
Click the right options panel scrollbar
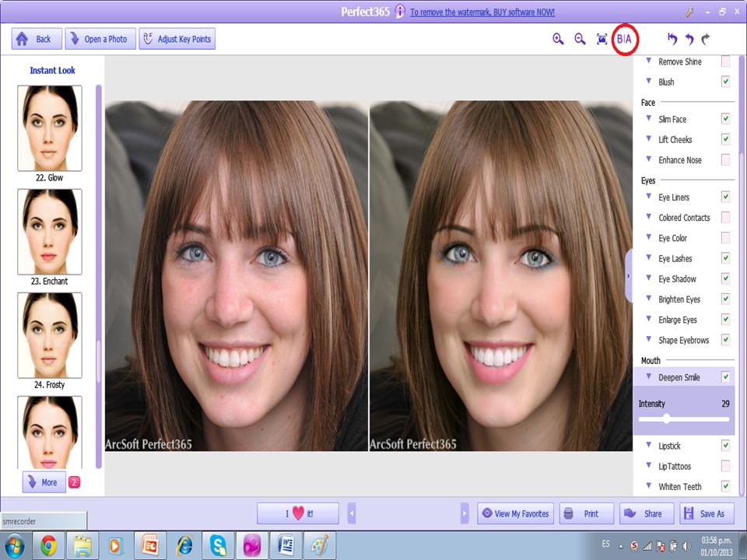coord(742,276)
